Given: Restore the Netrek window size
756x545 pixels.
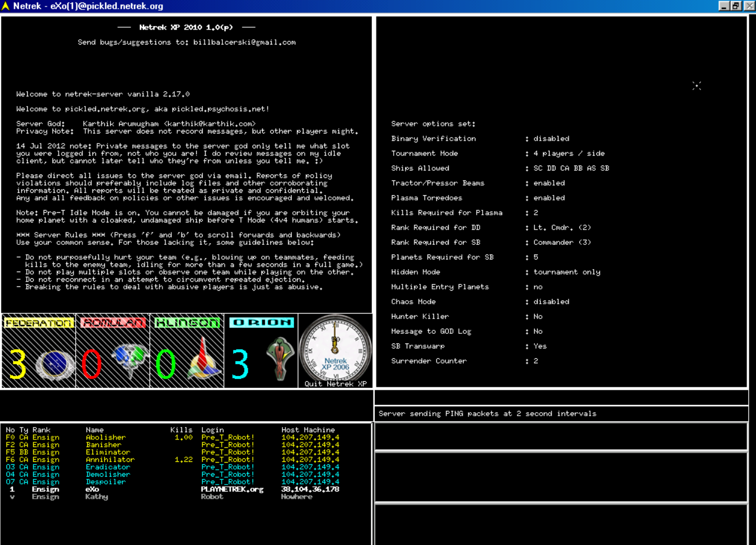Looking at the screenshot, I should [x=735, y=6].
